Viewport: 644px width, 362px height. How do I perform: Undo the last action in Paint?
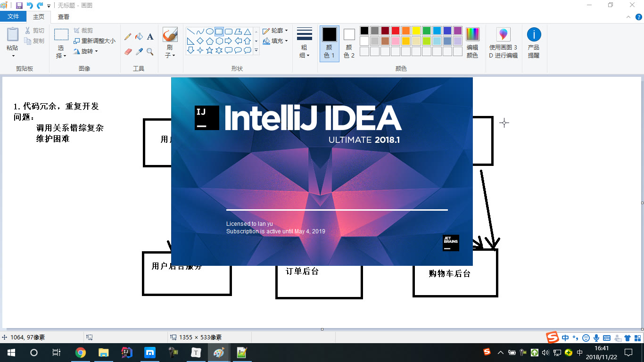coord(30,5)
